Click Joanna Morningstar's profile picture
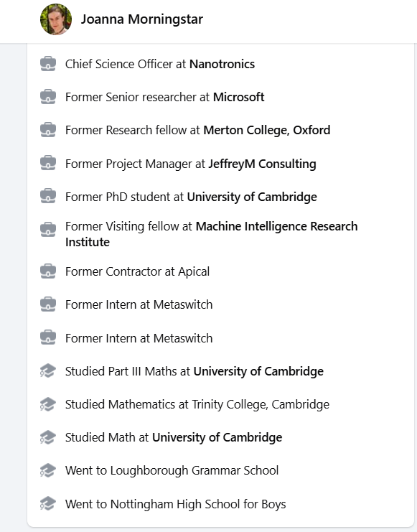Screen dimensions: 417x532 click(56, 19)
